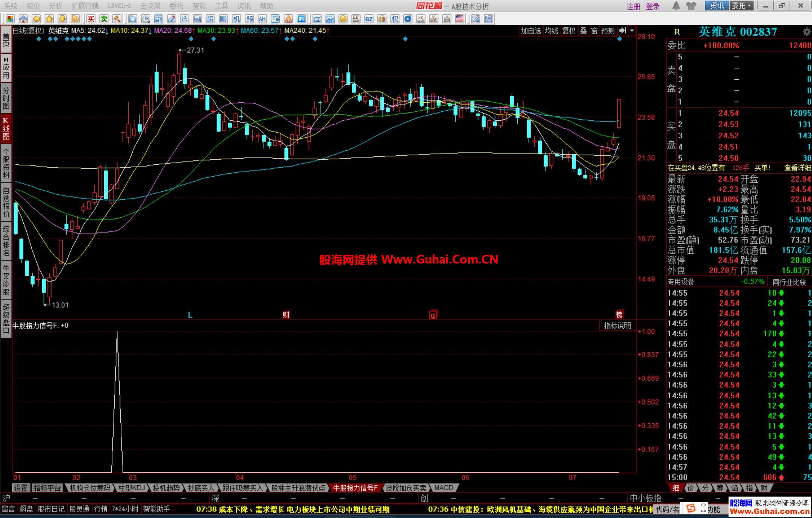812x518 pixels.
Task: Click the red 买 (buy) toolbar icon
Action: point(91,19)
